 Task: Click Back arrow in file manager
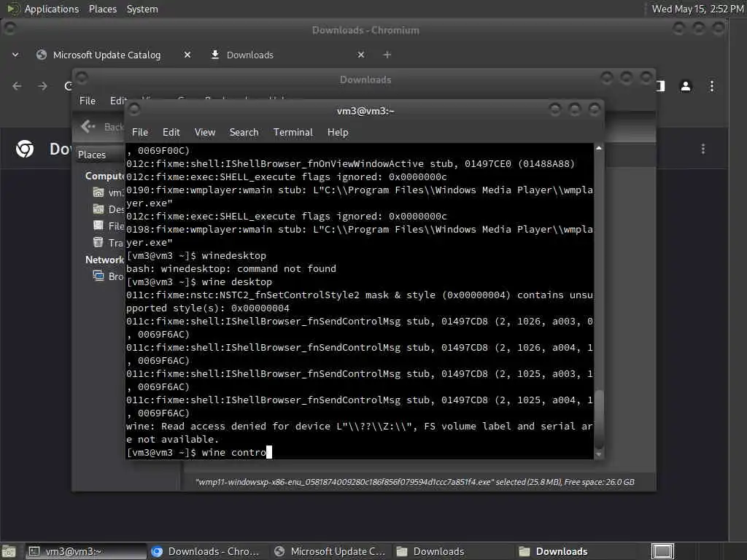pyautogui.click(x=88, y=127)
